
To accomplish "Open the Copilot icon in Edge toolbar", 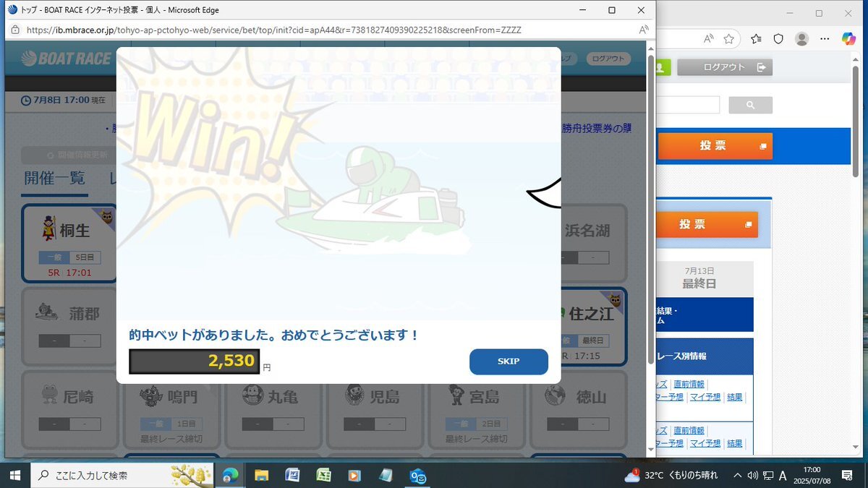I will 848,38.
